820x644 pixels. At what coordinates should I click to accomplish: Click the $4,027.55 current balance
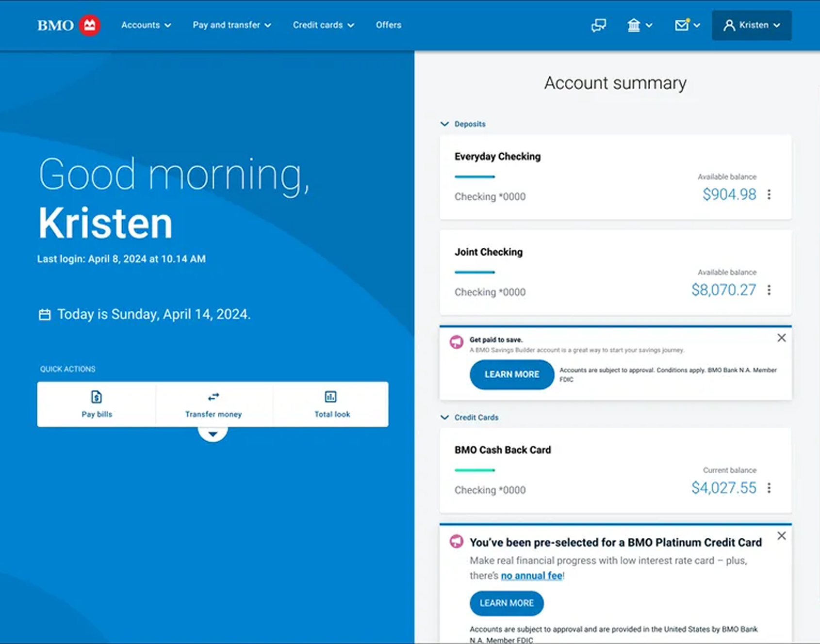point(723,488)
